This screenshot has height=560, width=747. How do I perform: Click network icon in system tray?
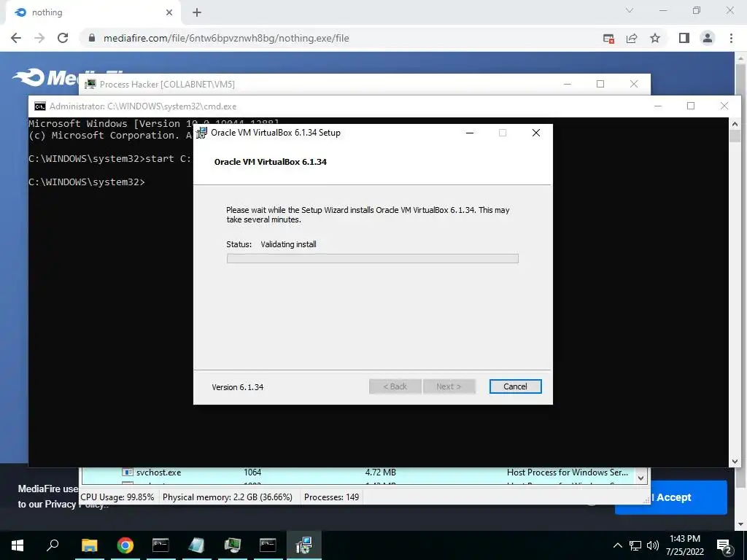coord(635,545)
